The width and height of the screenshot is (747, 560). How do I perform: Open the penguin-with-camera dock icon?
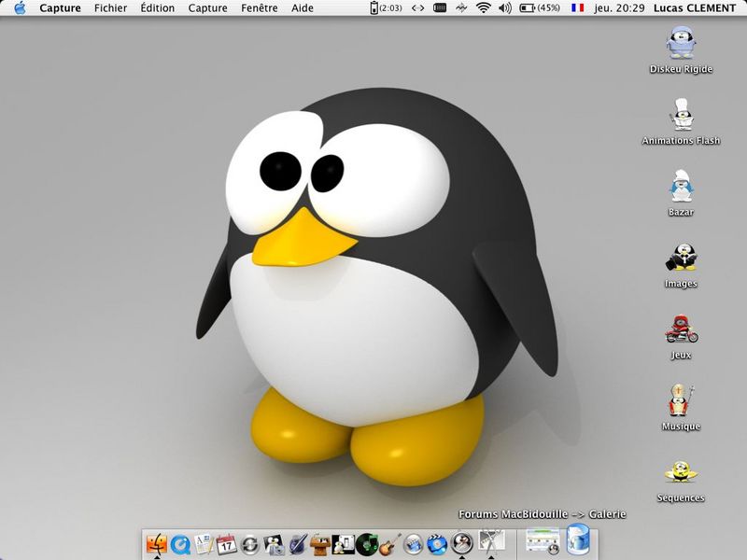[x=274, y=544]
